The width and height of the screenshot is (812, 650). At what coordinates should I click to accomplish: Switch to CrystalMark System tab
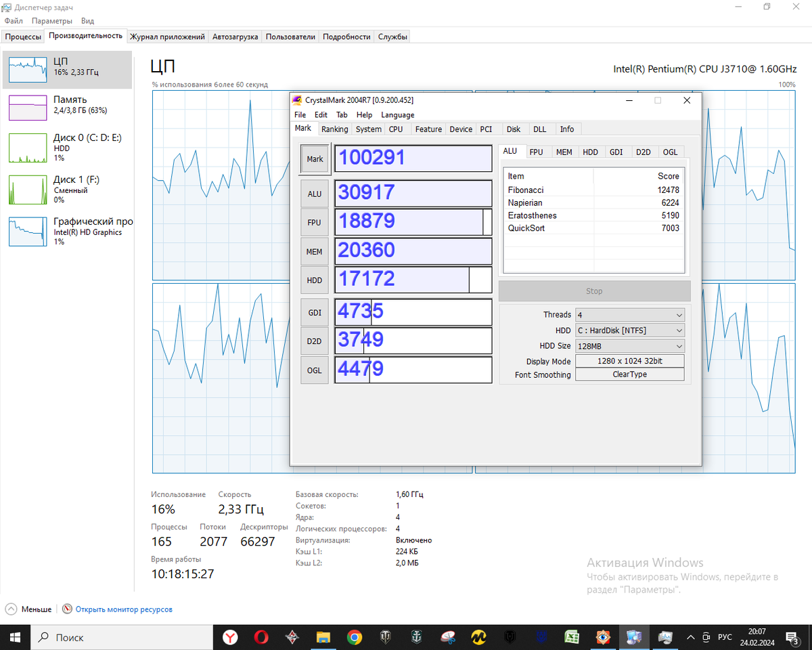(x=368, y=129)
